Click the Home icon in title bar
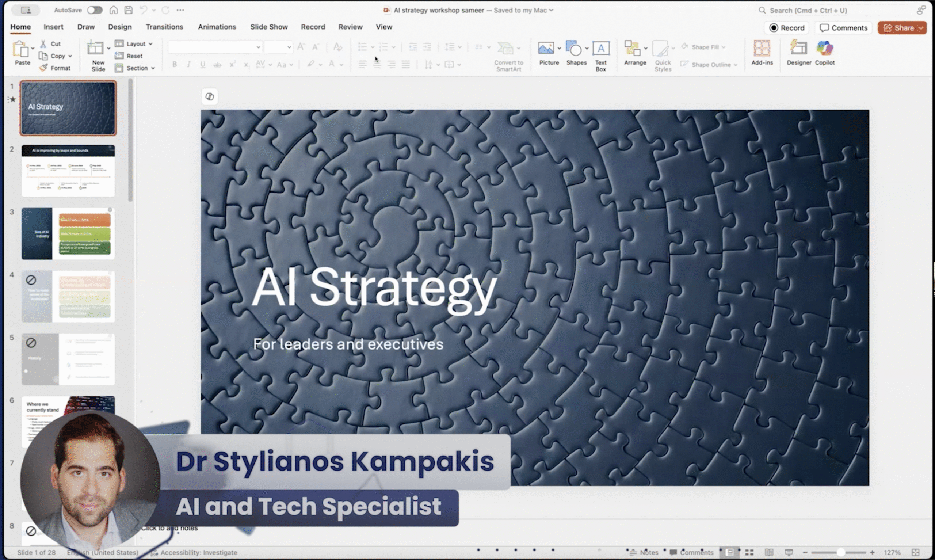Image resolution: width=935 pixels, height=560 pixels. point(114,10)
